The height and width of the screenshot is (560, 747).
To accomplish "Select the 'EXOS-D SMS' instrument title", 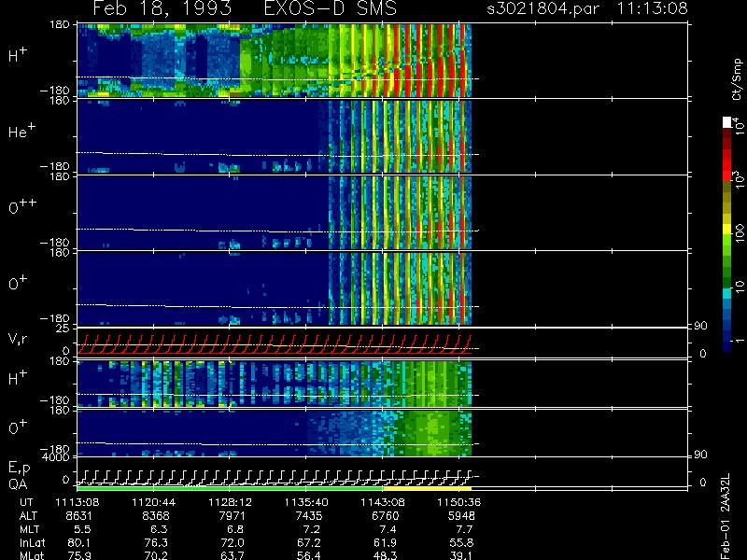I will [331, 8].
